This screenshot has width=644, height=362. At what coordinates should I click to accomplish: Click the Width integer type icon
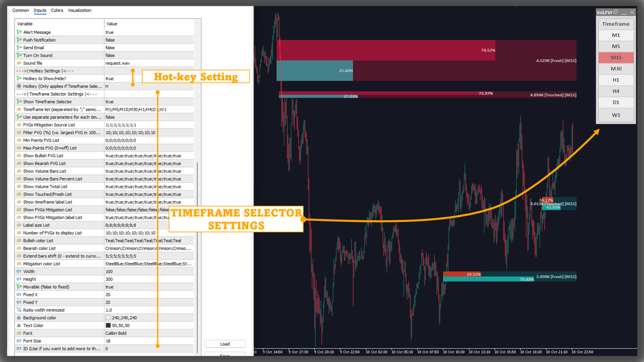pos(19,271)
